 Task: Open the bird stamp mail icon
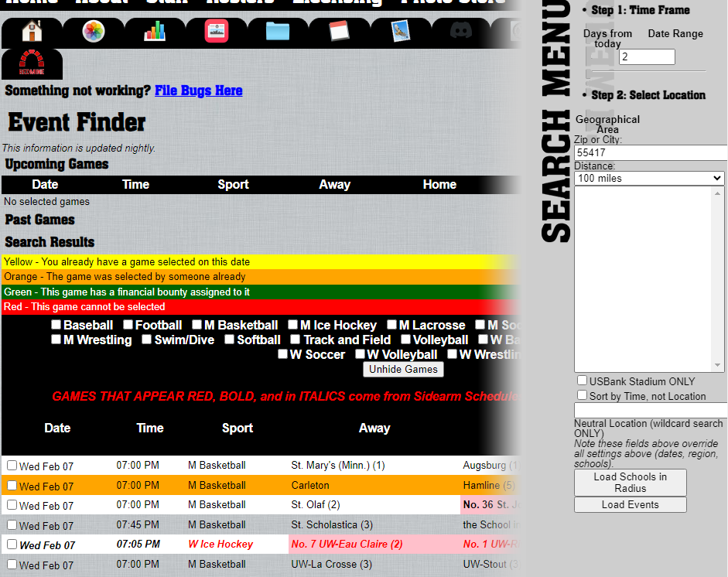[401, 32]
